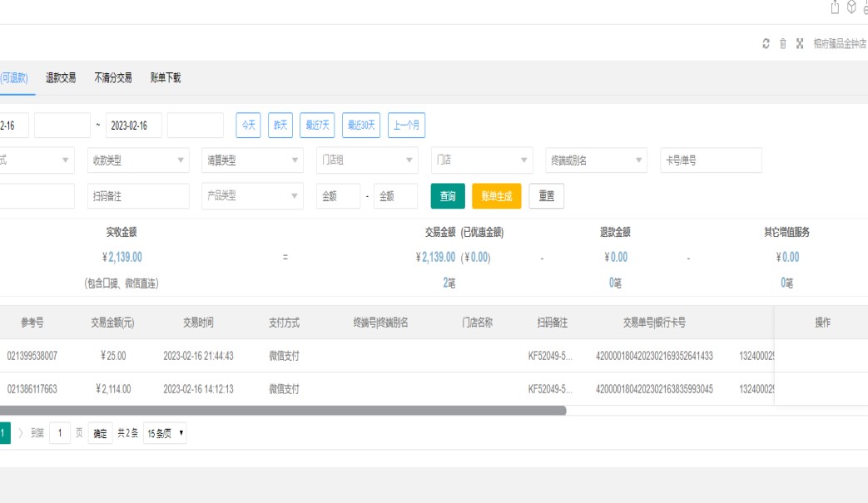The image size is (868, 503).
Task: Click the 重置 reset button
Action: pyautogui.click(x=547, y=196)
